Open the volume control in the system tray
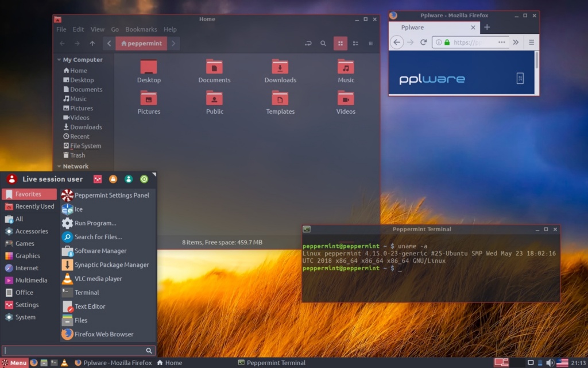Screen dimensions: 588x368 [550, 363]
